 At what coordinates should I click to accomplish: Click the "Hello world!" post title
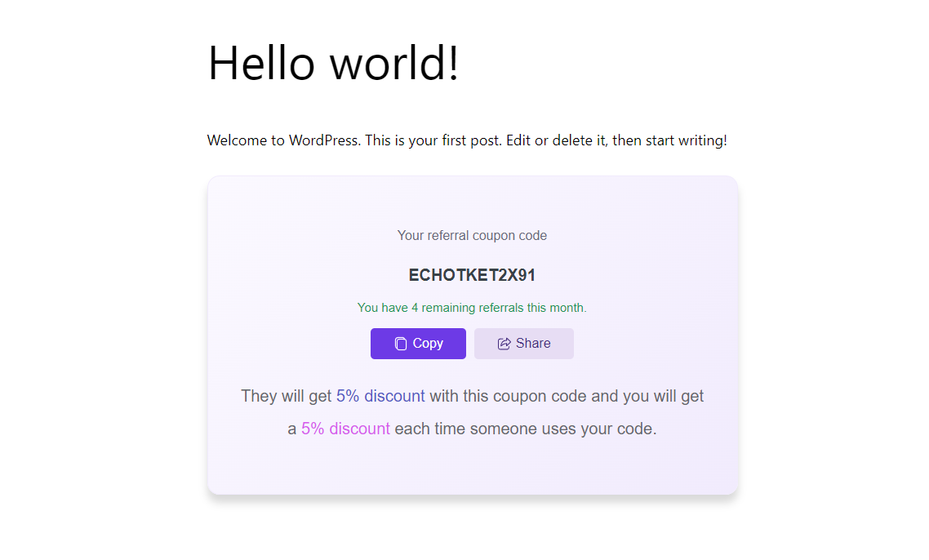pyautogui.click(x=333, y=63)
